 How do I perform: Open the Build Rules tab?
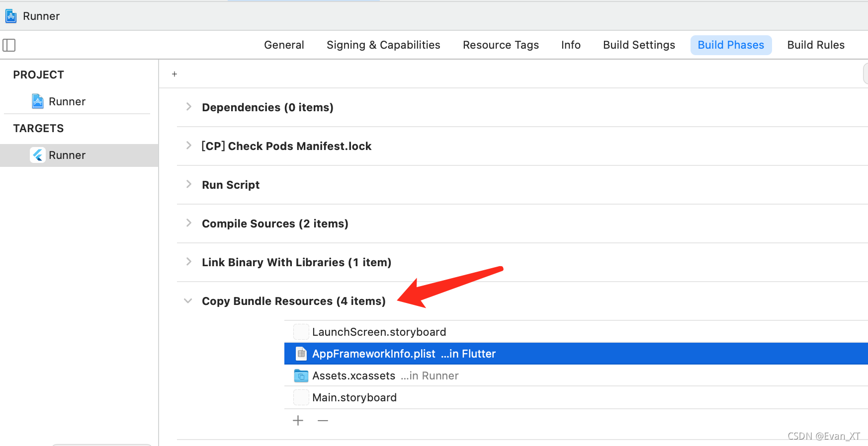tap(816, 45)
